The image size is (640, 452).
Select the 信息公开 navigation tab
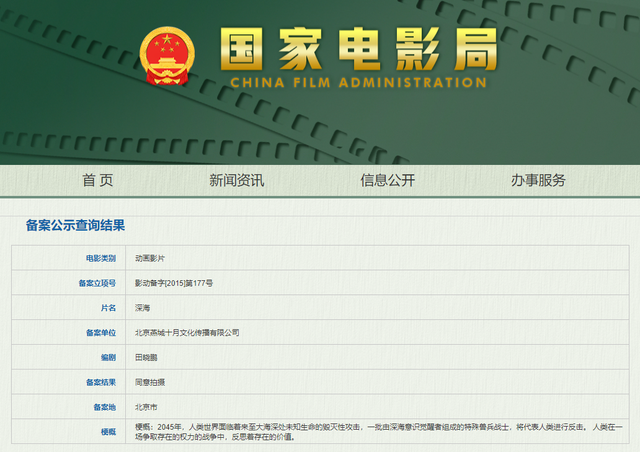pyautogui.click(x=388, y=180)
